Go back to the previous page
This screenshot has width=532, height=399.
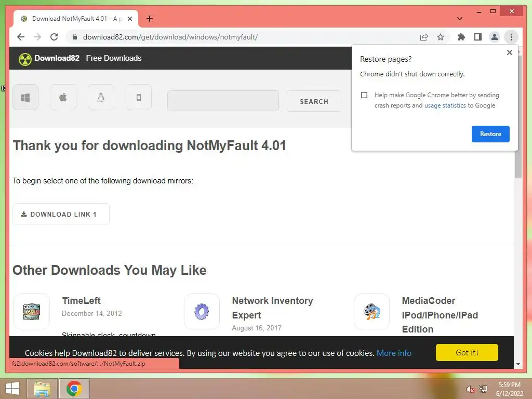click(x=21, y=37)
